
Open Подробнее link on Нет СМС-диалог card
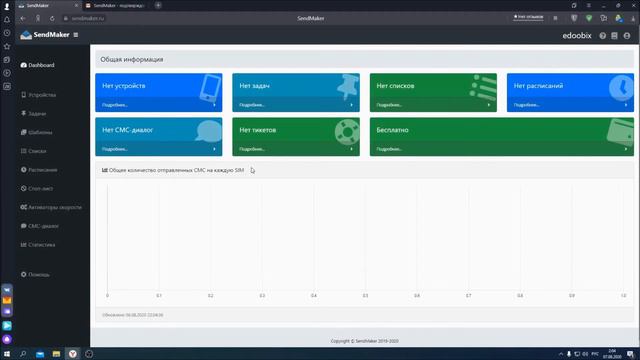coord(115,149)
